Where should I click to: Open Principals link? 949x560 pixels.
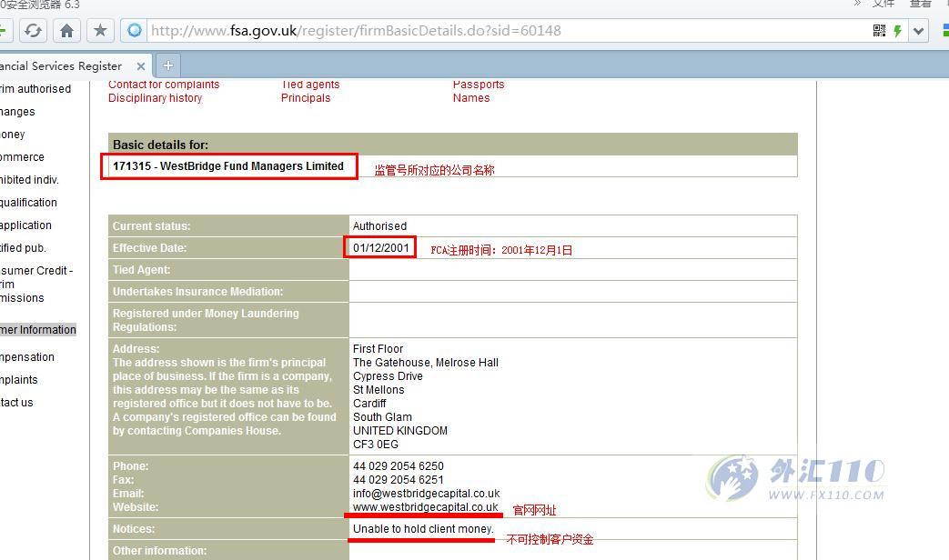[x=306, y=98]
